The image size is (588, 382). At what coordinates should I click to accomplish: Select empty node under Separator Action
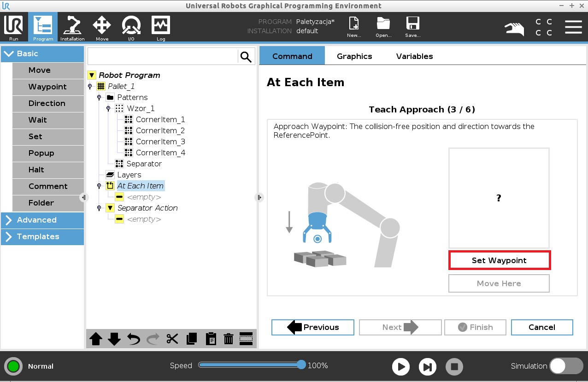[x=143, y=219]
